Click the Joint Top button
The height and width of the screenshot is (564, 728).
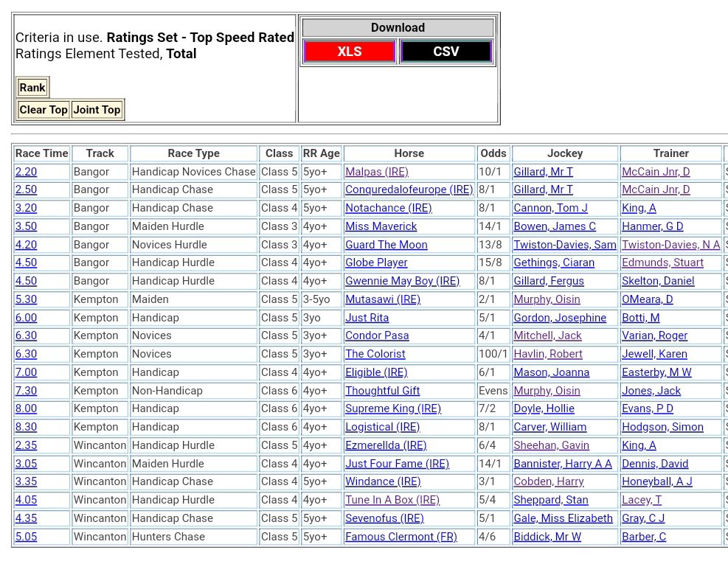point(97,110)
